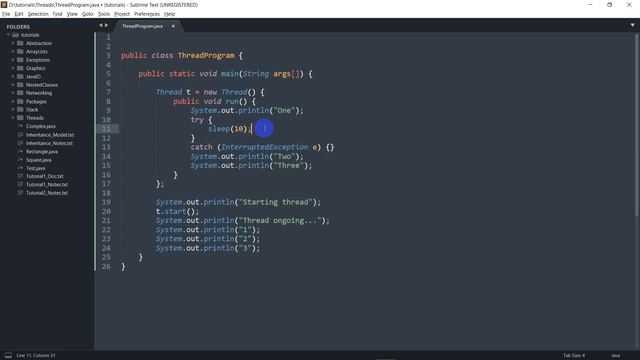Viewport: 640px width, 360px height.
Task: Expand the Abstraction folder arrow
Action: point(13,43)
